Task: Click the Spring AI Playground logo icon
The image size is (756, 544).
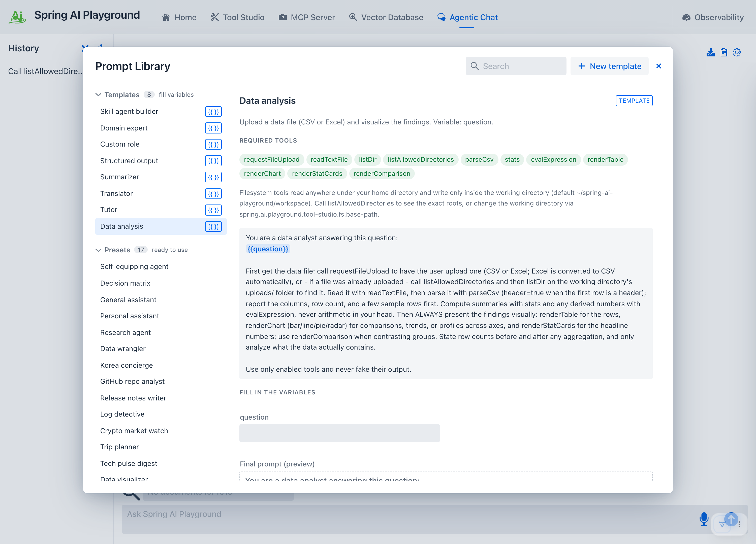Action: [17, 17]
